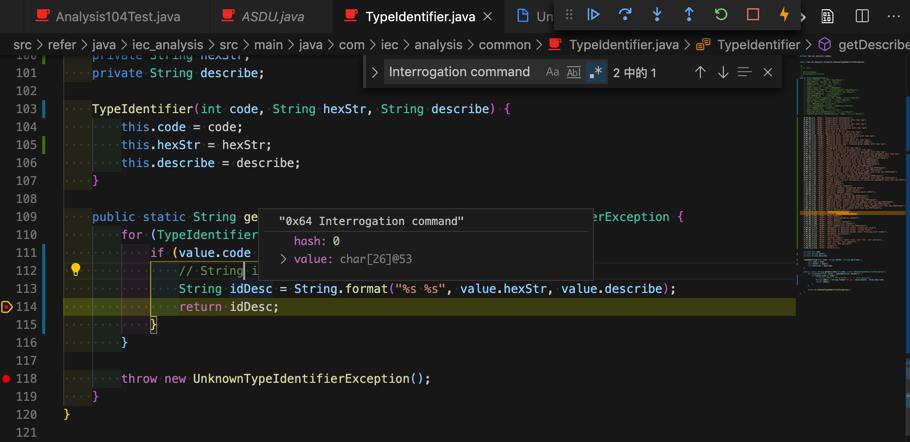Screen dimensions: 910x442
Task: Expand the replace field in find widget
Action: (x=374, y=73)
